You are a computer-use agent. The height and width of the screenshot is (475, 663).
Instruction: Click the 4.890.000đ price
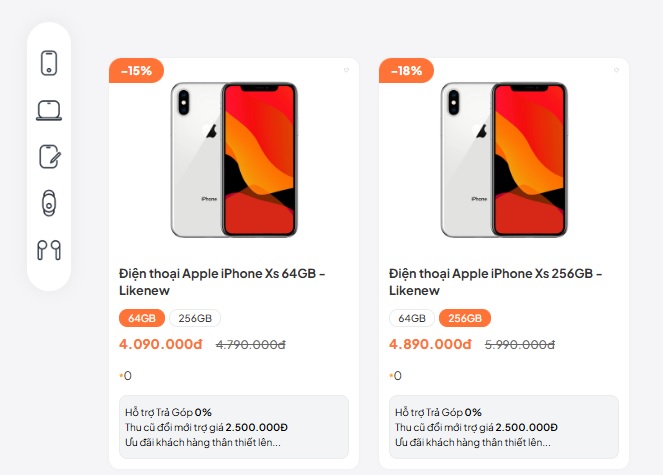(x=430, y=344)
